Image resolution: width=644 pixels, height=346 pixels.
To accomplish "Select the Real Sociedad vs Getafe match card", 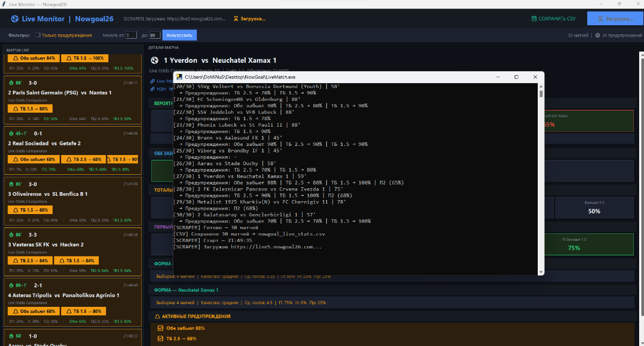I will click(x=72, y=143).
